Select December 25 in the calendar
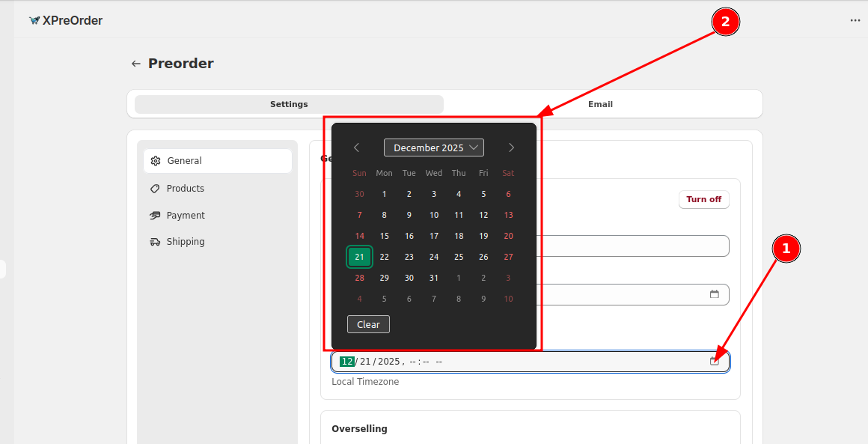 (459, 257)
